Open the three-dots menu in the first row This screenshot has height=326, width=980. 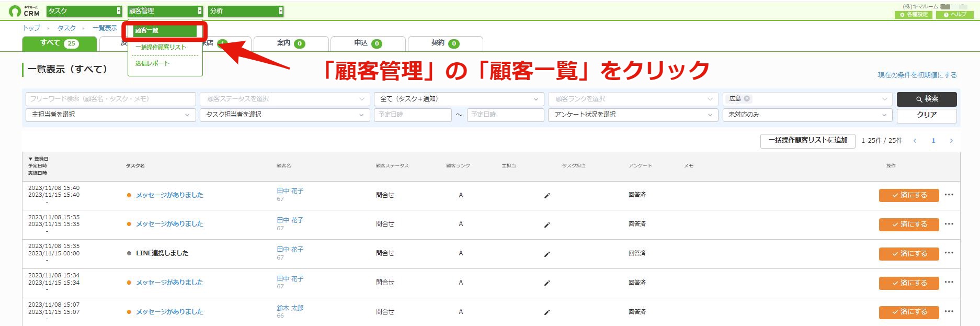(949, 195)
